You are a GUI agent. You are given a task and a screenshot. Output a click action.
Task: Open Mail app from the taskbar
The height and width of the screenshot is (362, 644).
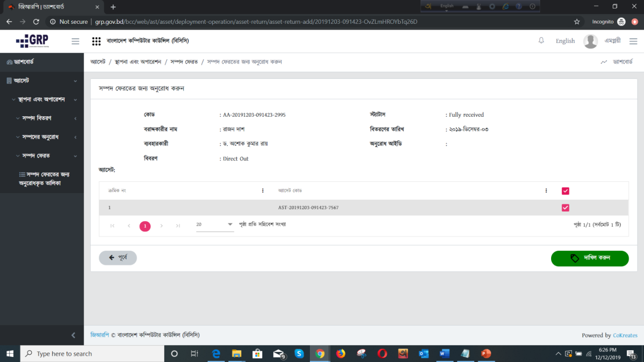[279, 354]
